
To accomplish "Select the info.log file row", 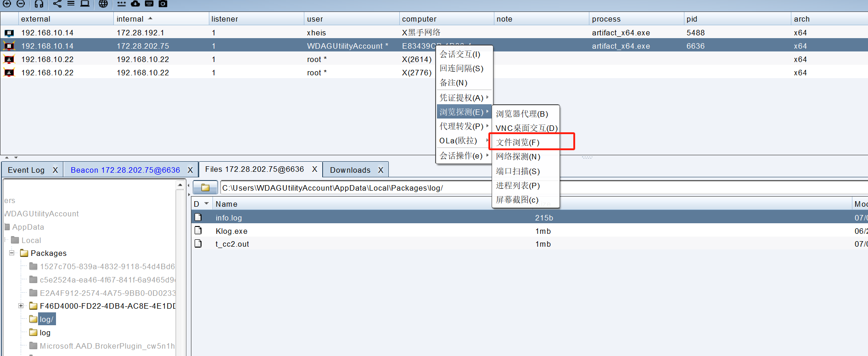I will 530,217.
